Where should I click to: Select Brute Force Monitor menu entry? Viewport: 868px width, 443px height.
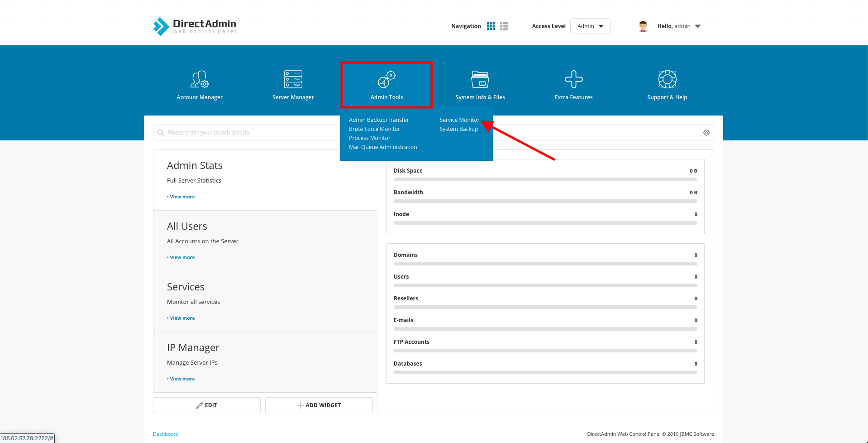pos(374,129)
